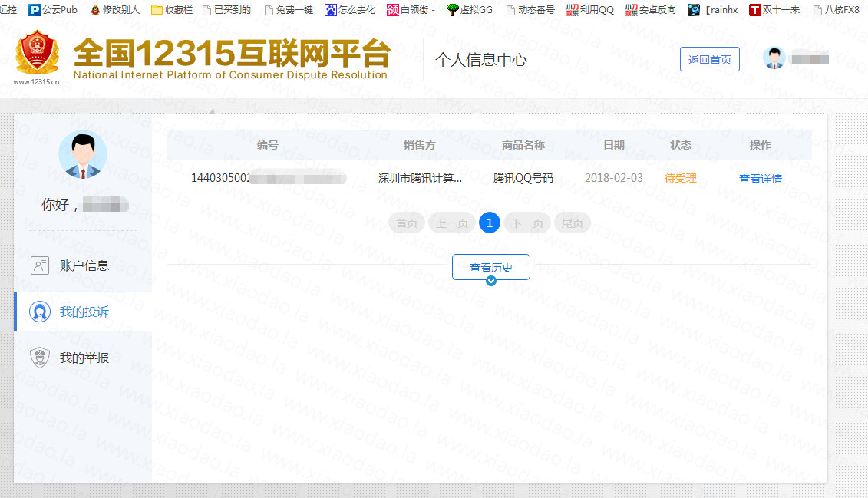
Task: Click the date 2018-02-03
Action: (x=614, y=178)
